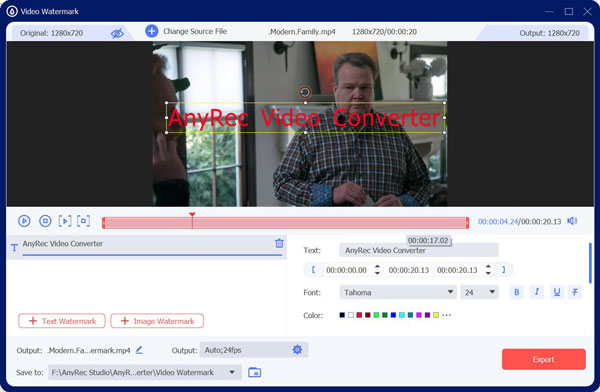Set end point with right bracket icon
600x392 pixels.
(503, 270)
